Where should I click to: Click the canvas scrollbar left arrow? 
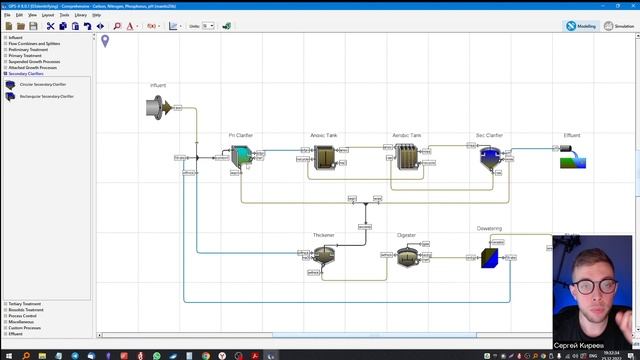[99, 335]
